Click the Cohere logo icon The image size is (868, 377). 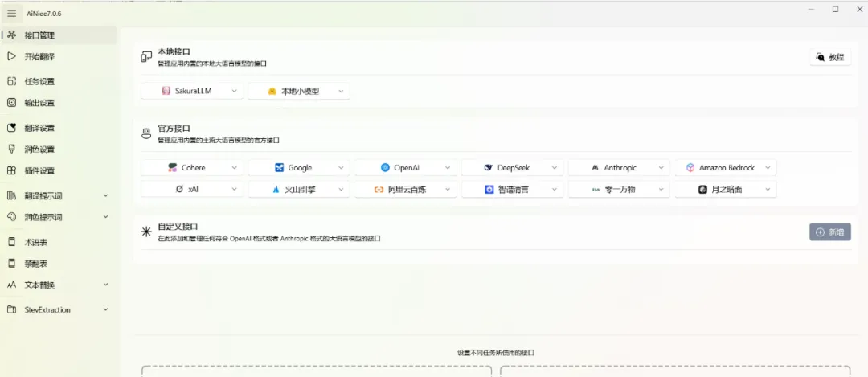tap(173, 168)
